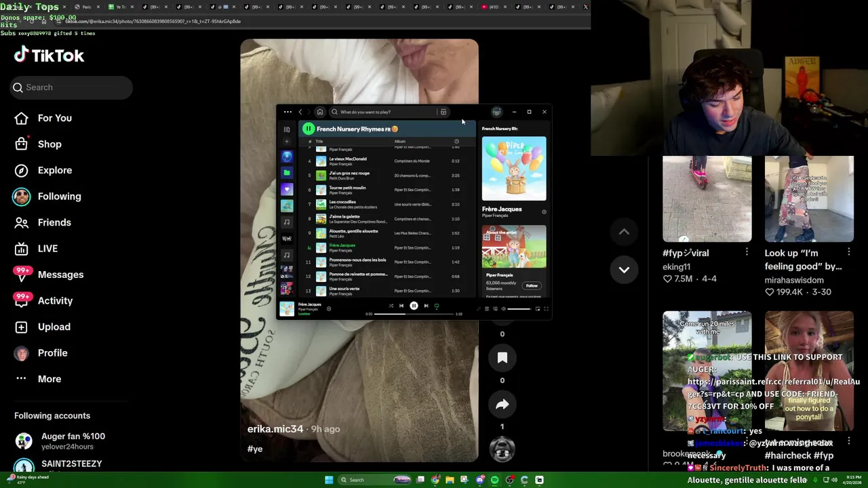Share the TikTok post
Viewport: 868px width, 488px height.
click(502, 405)
